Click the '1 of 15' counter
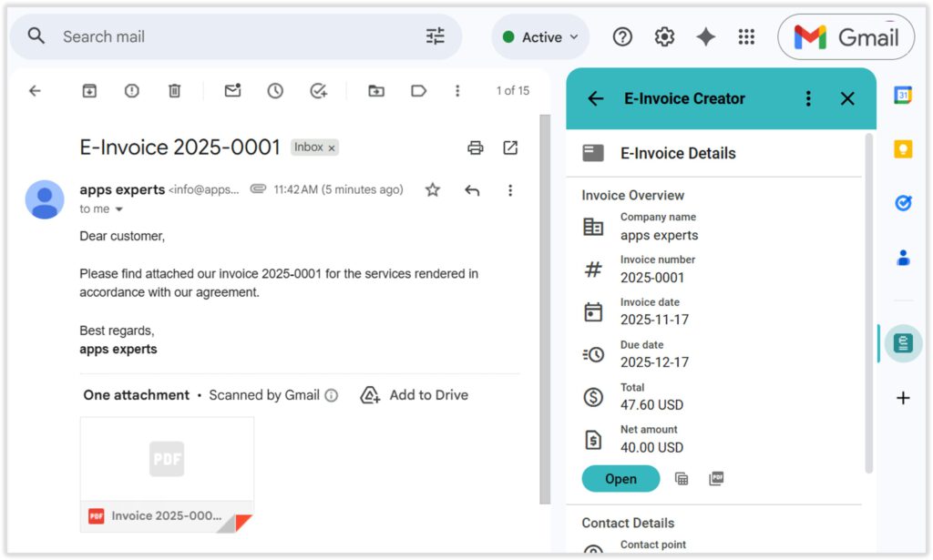The width and height of the screenshot is (933, 560). point(512,90)
